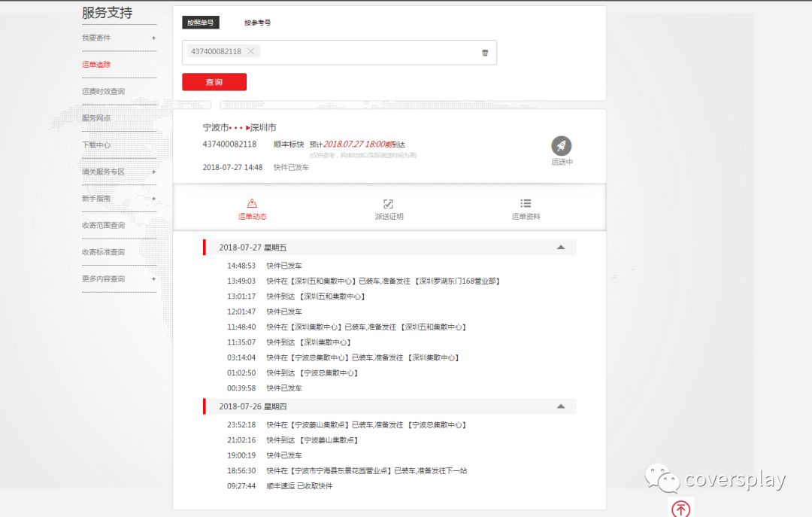Go to 下载中心 in the sidebar

96,145
